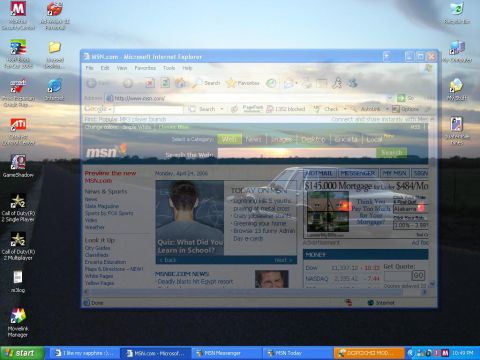Open the Movielink Manager desktop icon
This screenshot has height=360, width=480.
coord(18,323)
